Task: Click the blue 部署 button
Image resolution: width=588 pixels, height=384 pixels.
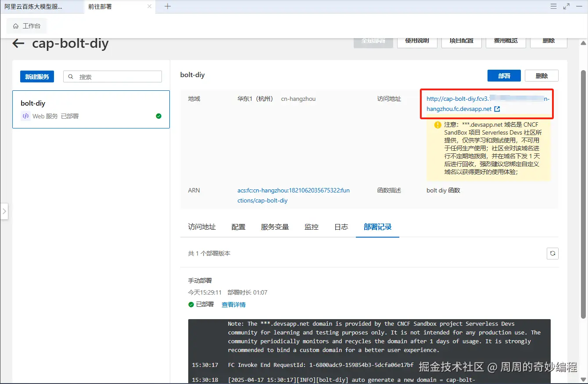Action: click(x=504, y=75)
